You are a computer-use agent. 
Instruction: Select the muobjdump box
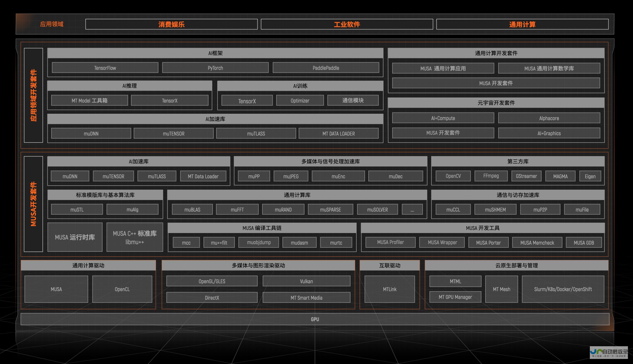pyautogui.click(x=259, y=242)
